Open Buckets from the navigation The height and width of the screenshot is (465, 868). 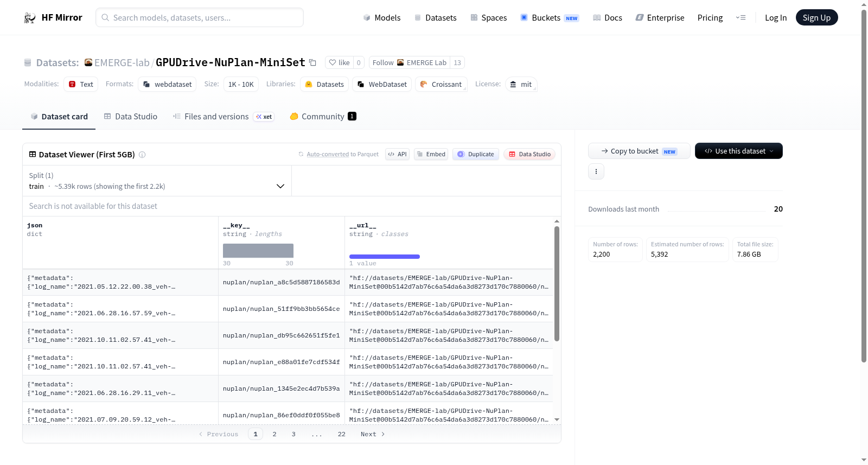[550, 18]
